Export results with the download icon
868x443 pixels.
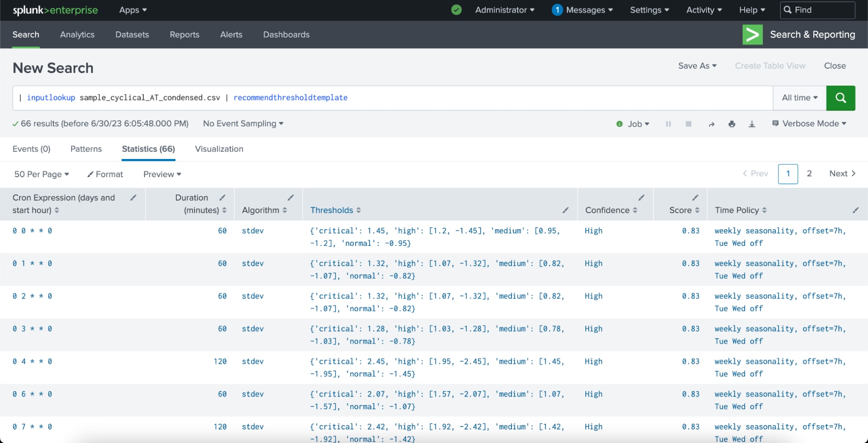[752, 124]
